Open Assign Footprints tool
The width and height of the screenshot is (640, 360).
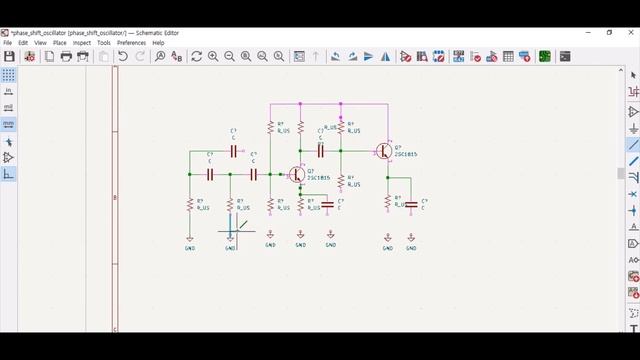click(492, 56)
